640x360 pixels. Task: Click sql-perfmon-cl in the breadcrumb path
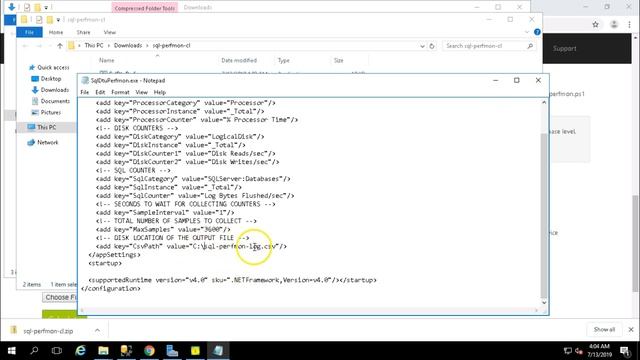tap(171, 45)
